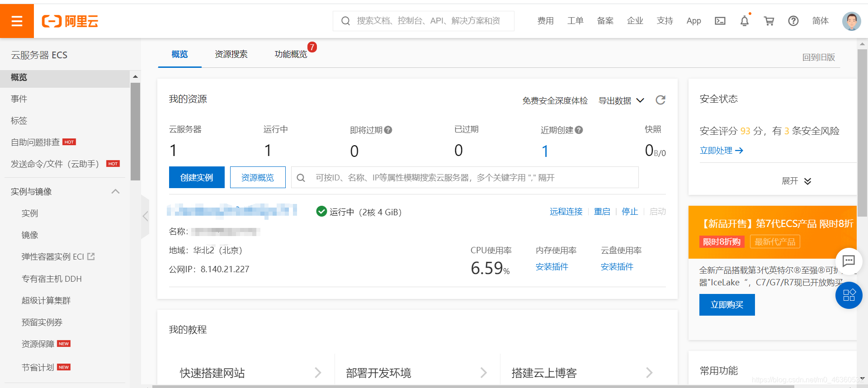Switch to the 概览 tab

[179, 54]
